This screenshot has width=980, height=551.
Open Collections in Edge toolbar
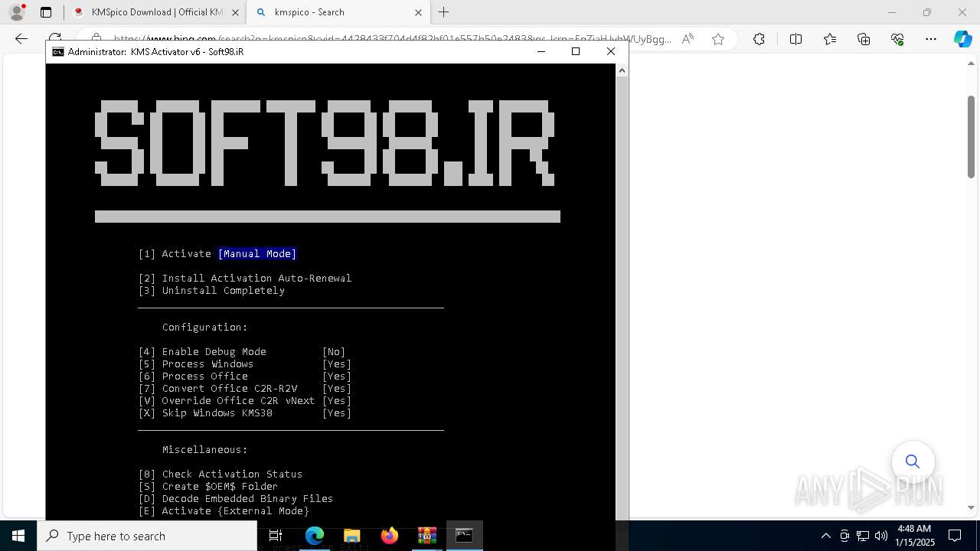[x=864, y=39]
